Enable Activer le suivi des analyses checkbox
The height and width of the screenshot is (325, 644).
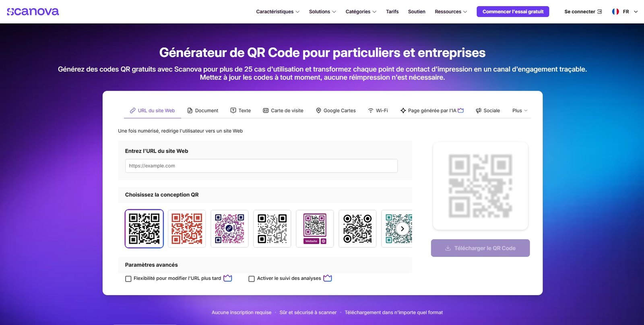click(252, 279)
